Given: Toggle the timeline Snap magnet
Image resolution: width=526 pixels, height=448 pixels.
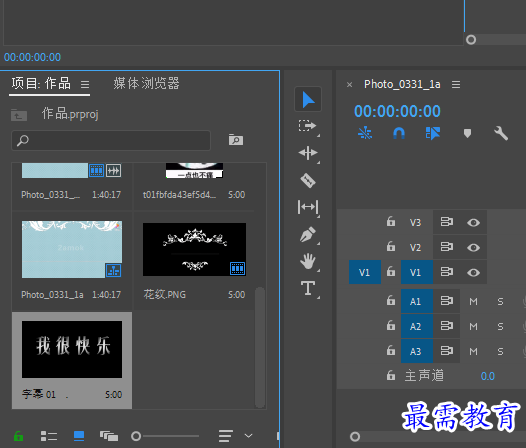Looking at the screenshot, I should (x=399, y=134).
